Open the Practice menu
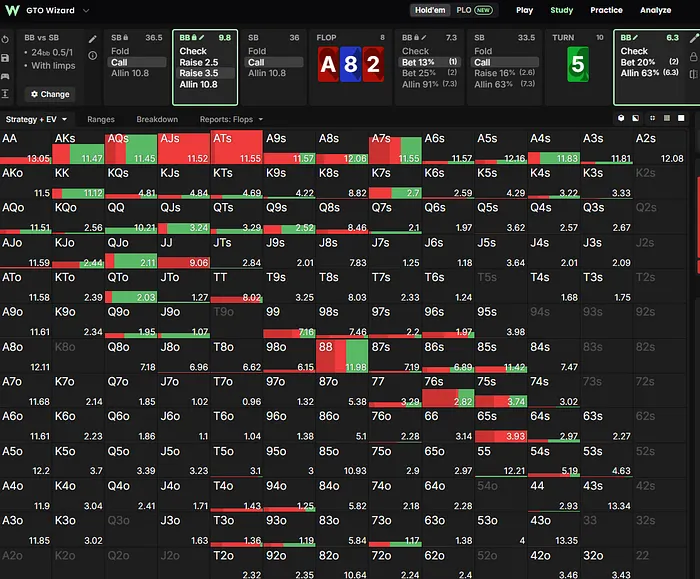700x579 pixels. [606, 10]
